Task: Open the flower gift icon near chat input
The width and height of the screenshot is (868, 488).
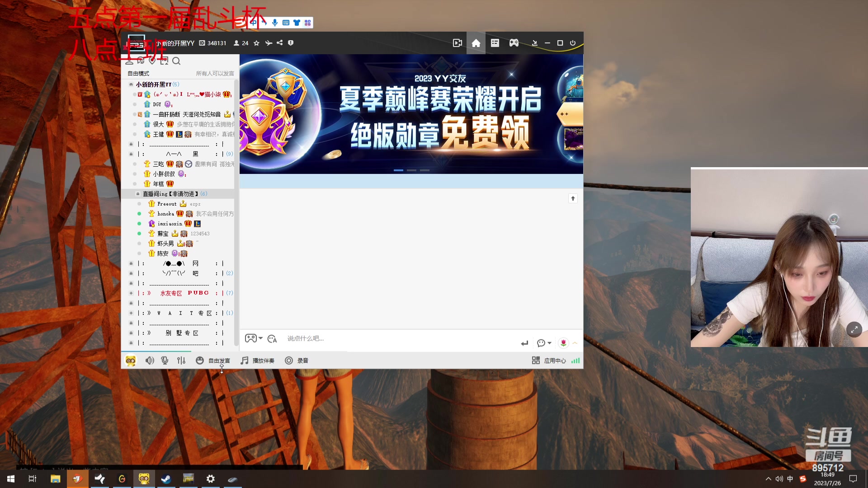Action: pyautogui.click(x=563, y=343)
